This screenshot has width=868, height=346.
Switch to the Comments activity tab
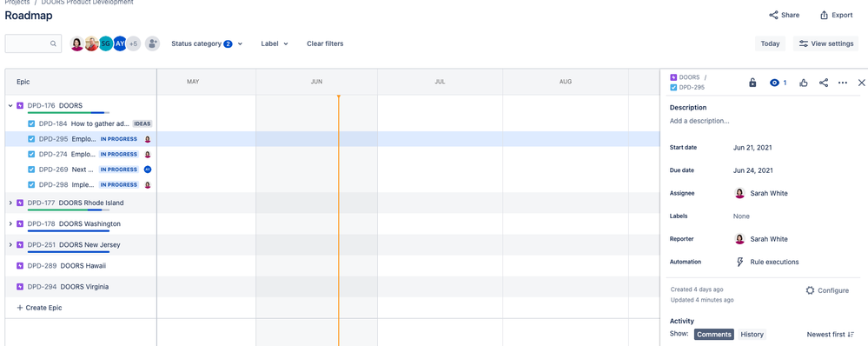coord(714,335)
